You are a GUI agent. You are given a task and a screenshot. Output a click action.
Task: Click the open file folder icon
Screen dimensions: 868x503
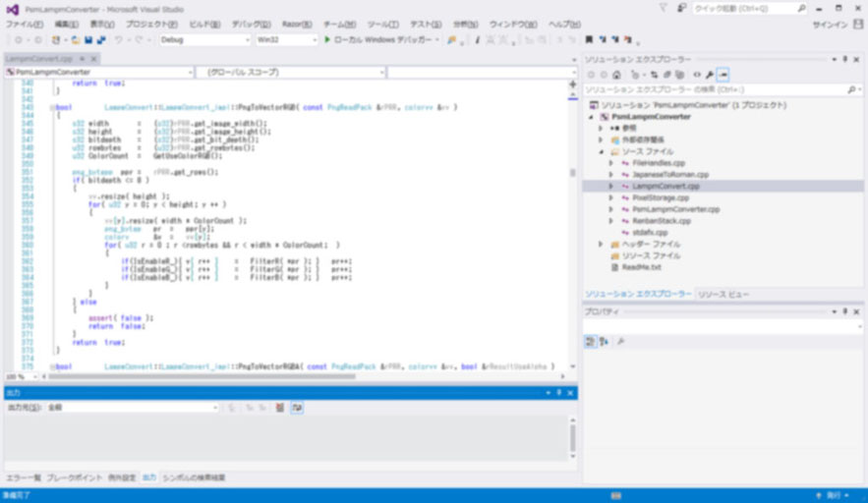pos(76,40)
